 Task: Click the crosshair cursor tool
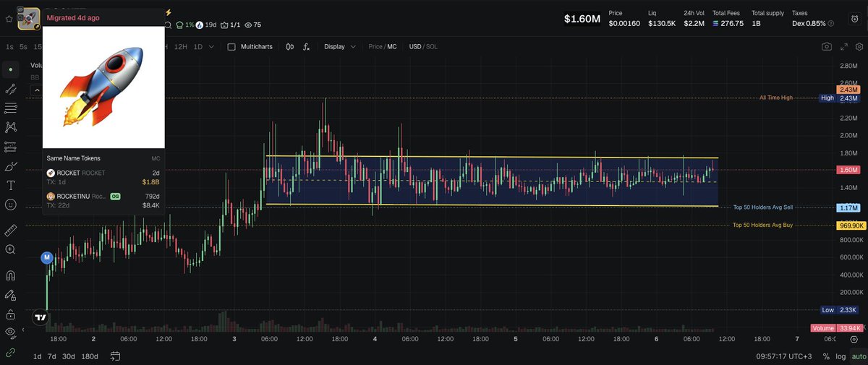[10, 70]
